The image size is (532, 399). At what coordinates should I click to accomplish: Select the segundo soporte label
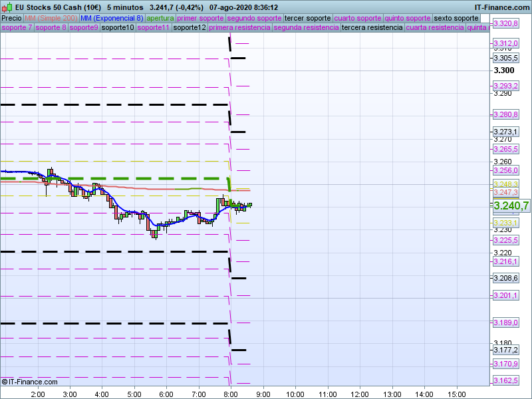(x=254, y=18)
